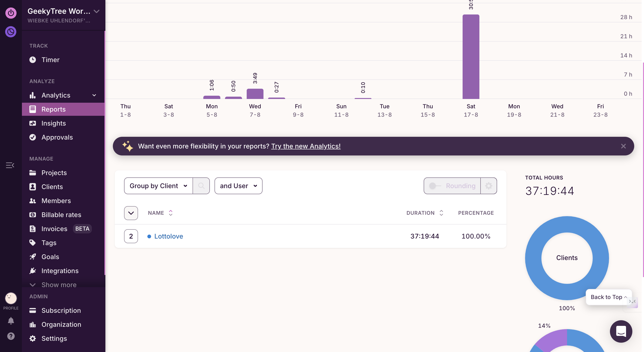Screen dimensions: 644x352
Task: Click the Insights chart icon
Action: pyautogui.click(x=32, y=123)
